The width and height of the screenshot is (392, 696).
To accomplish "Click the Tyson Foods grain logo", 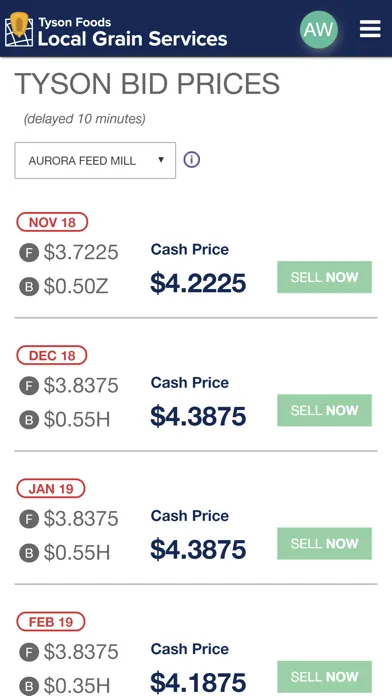I will [19, 29].
